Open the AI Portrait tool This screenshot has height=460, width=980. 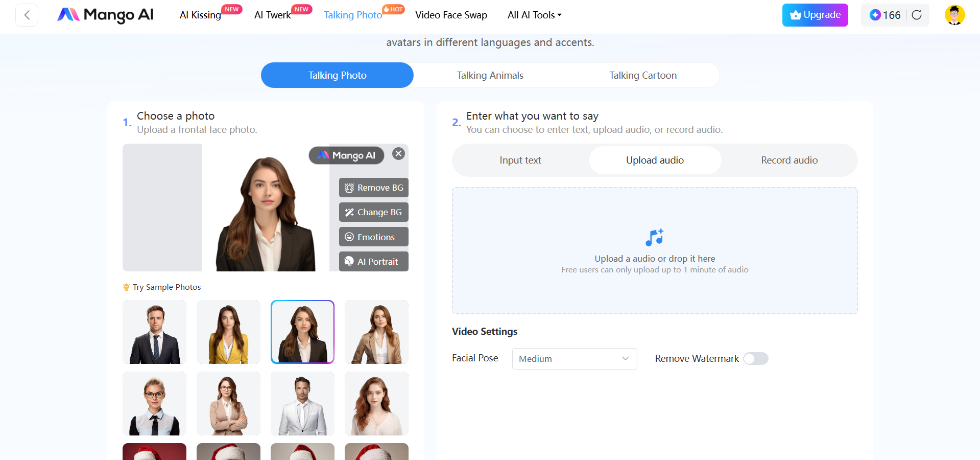(x=374, y=261)
